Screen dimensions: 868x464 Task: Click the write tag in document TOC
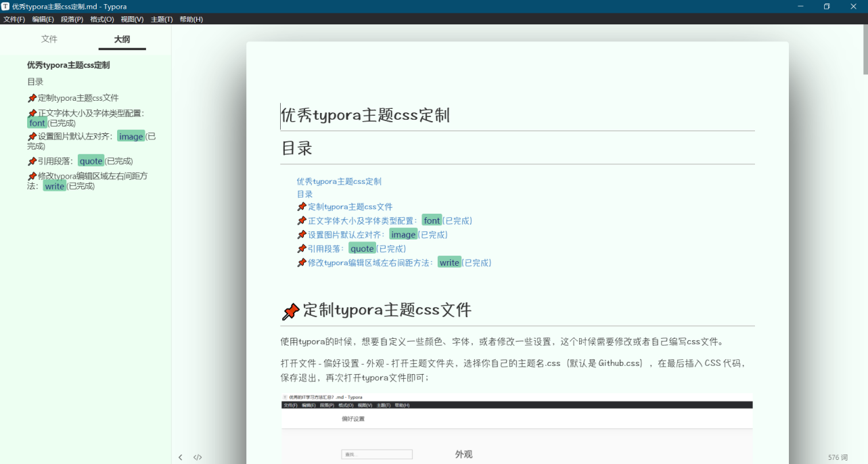[449, 262]
